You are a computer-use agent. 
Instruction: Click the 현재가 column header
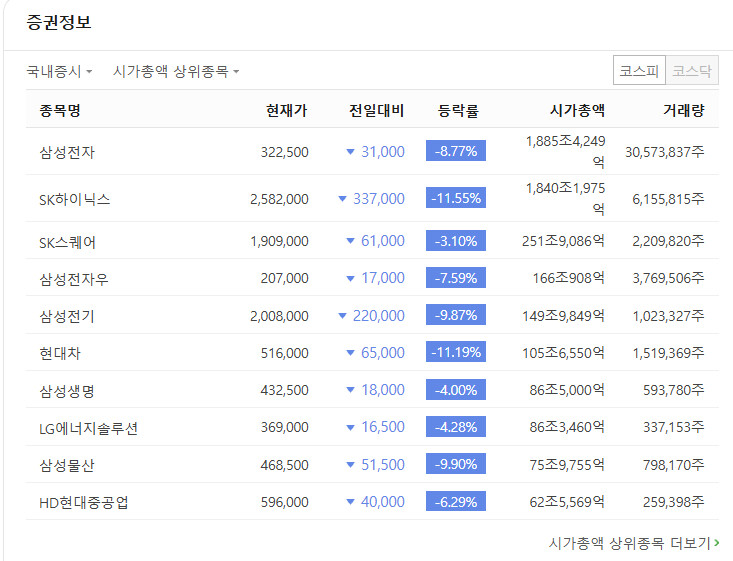click(287, 110)
